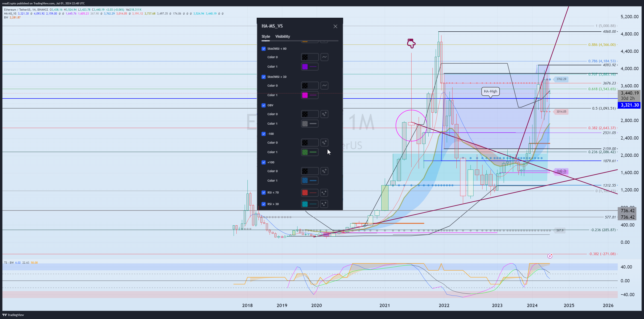This screenshot has width=644, height=319.
Task: Click the TradingView logo at bottom left
Action: (13, 315)
